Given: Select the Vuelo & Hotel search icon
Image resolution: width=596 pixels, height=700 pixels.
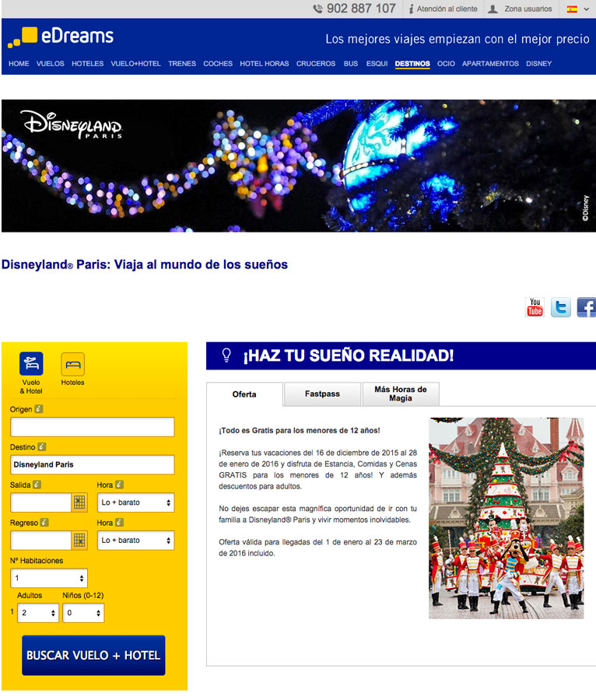Looking at the screenshot, I should coord(31,363).
